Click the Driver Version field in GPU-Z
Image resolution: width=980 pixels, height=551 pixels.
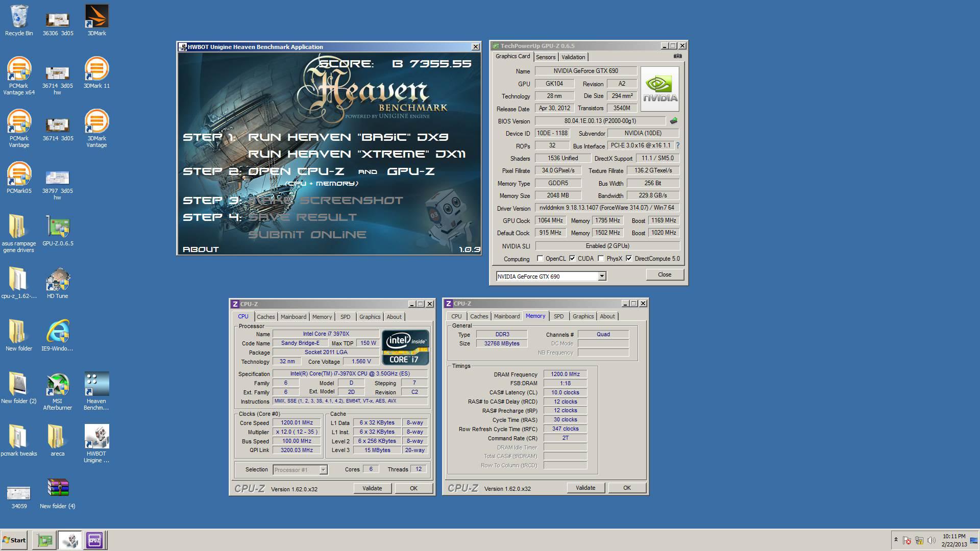tap(607, 208)
